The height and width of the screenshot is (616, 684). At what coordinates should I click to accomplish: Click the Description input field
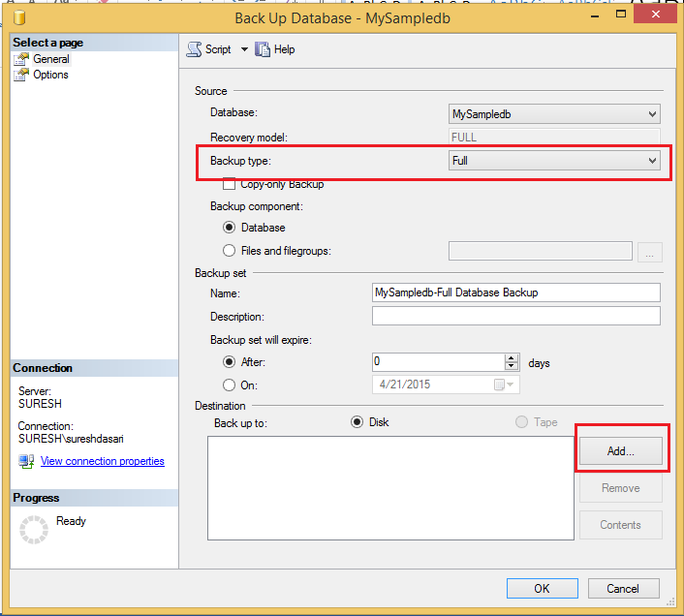pyautogui.click(x=516, y=316)
